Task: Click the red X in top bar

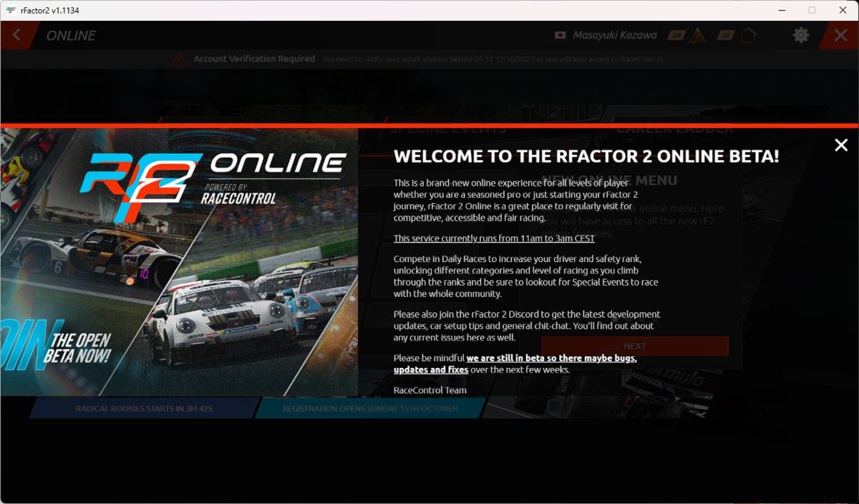Action: 841,35
